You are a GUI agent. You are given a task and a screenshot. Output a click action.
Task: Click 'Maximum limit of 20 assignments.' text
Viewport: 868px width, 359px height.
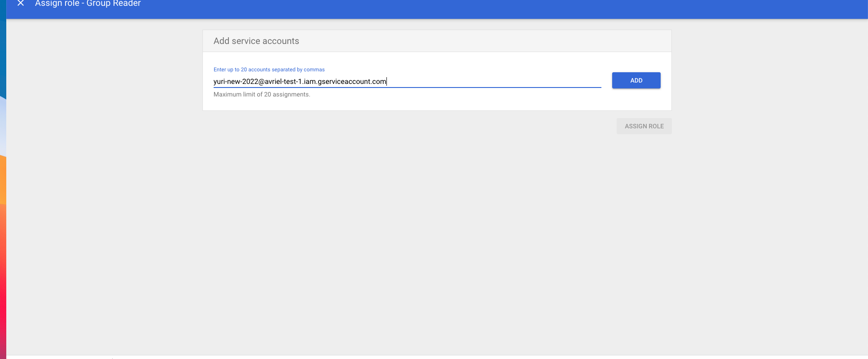[262, 94]
